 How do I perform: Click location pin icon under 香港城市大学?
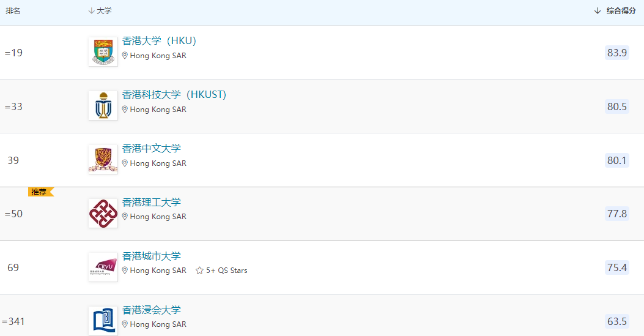pyautogui.click(x=125, y=271)
